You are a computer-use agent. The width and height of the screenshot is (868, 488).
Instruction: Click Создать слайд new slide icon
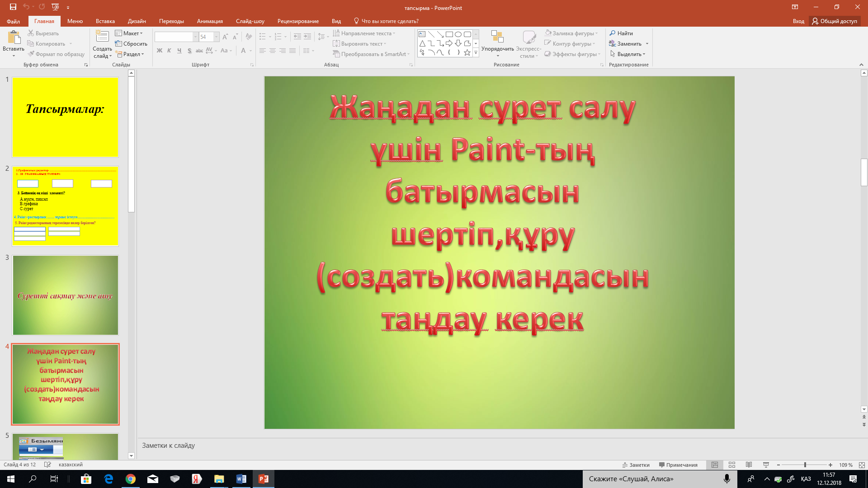pos(102,37)
